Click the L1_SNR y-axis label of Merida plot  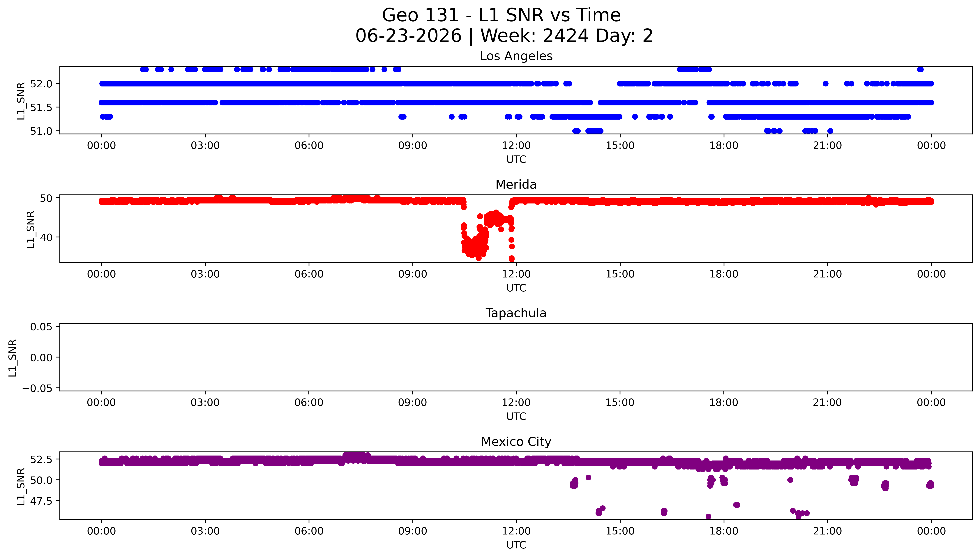[x=31, y=230]
